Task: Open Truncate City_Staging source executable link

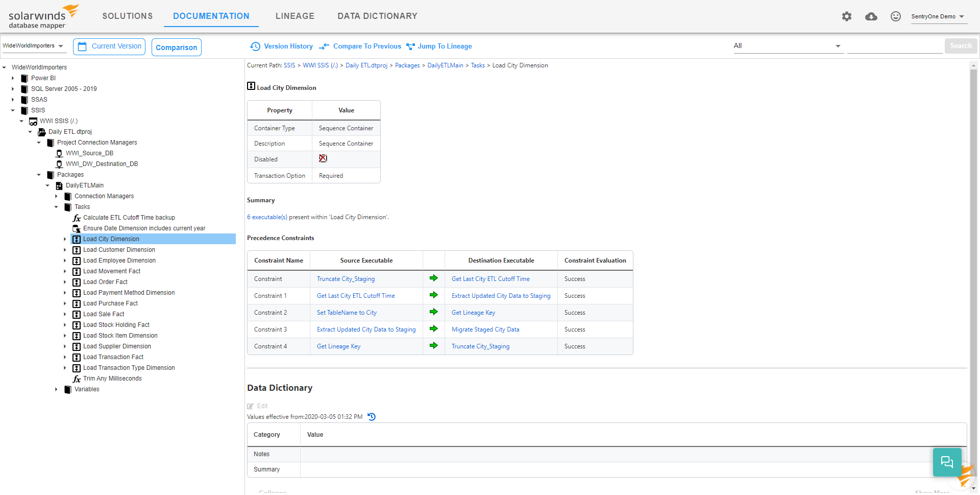Action: pos(346,279)
